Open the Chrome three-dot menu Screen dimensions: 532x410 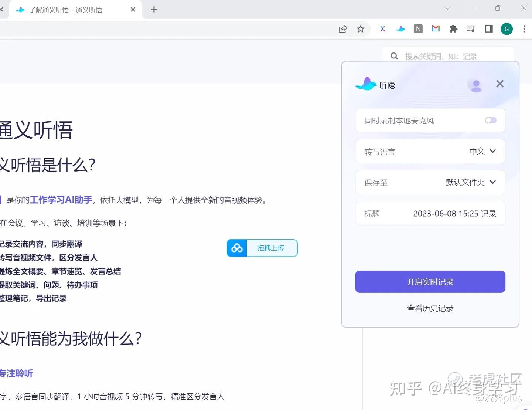pos(524,29)
